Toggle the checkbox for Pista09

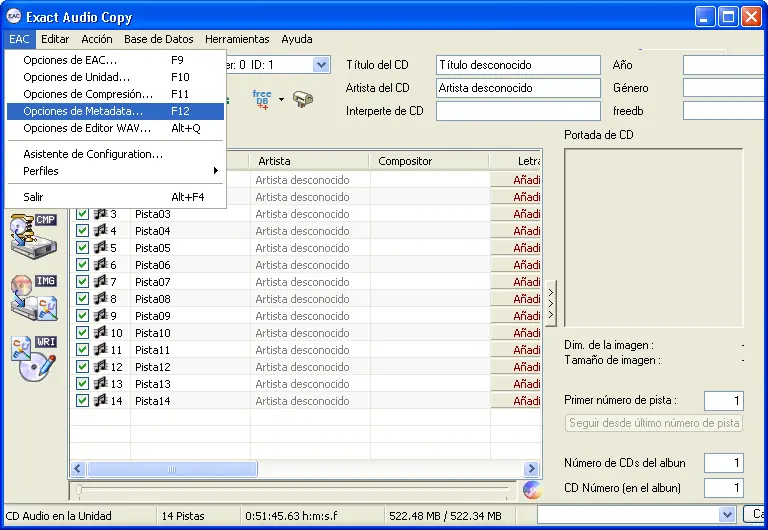point(82,316)
